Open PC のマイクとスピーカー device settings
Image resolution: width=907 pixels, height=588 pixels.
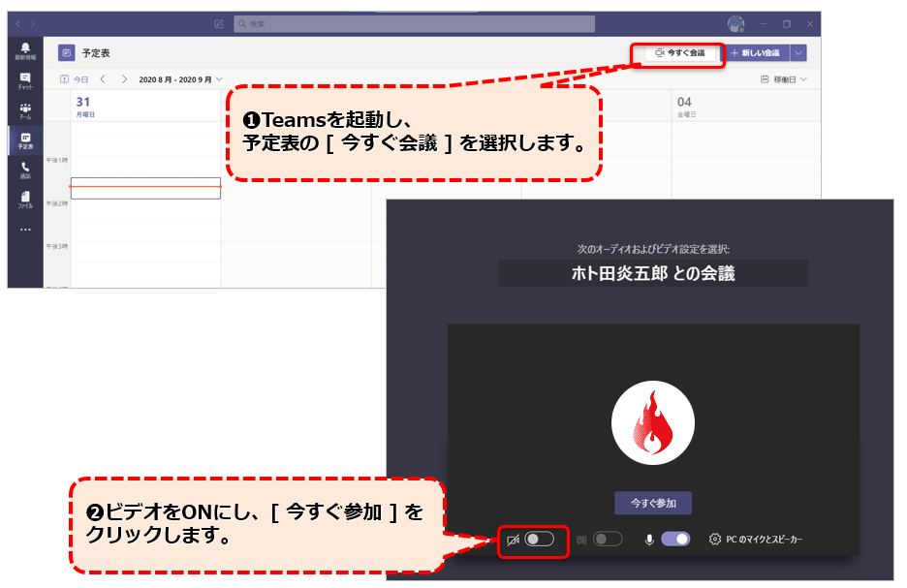point(756,540)
